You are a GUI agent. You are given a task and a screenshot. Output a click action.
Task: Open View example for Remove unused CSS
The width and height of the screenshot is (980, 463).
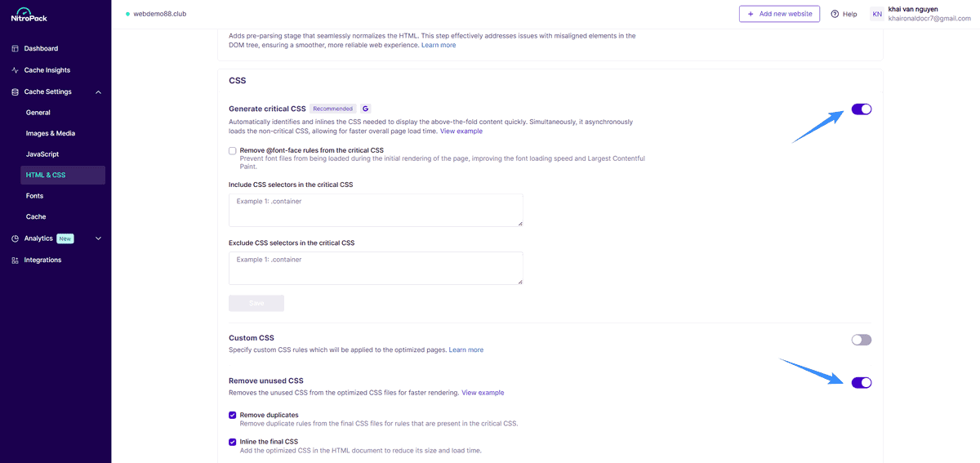tap(483, 393)
